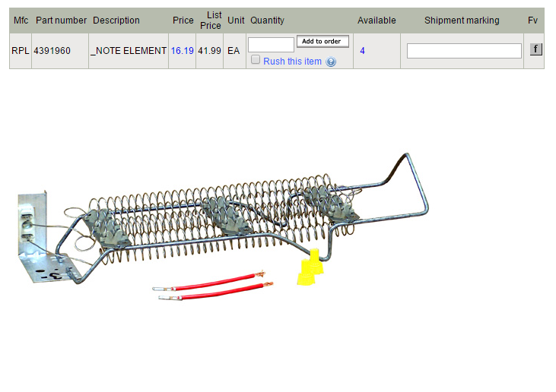Click the heating element product image
This screenshot has height=392, width=556.
[224, 226]
